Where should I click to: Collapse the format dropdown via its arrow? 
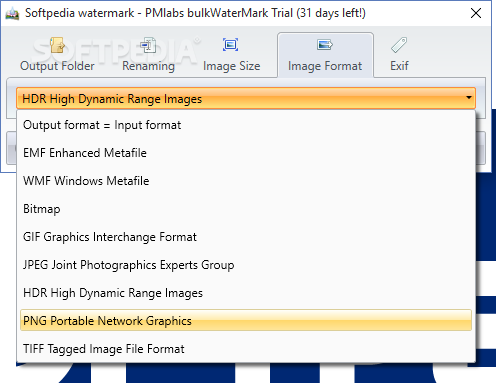[469, 98]
